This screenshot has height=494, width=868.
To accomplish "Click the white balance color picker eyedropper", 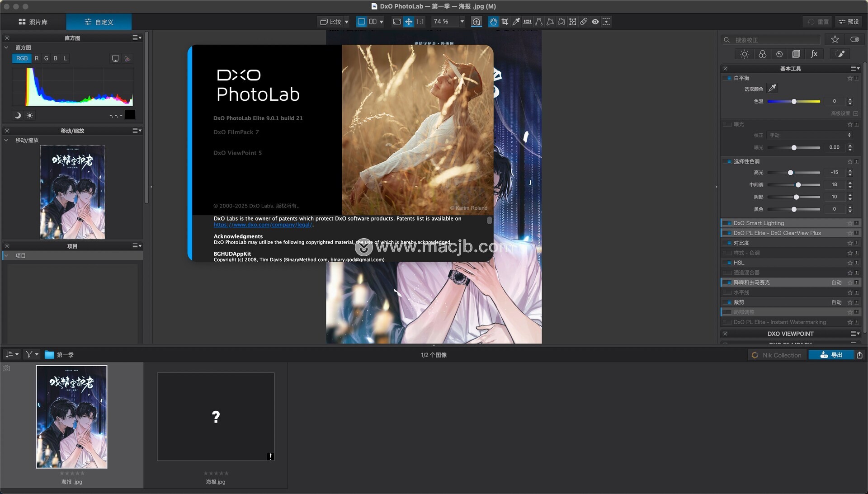I will [772, 88].
